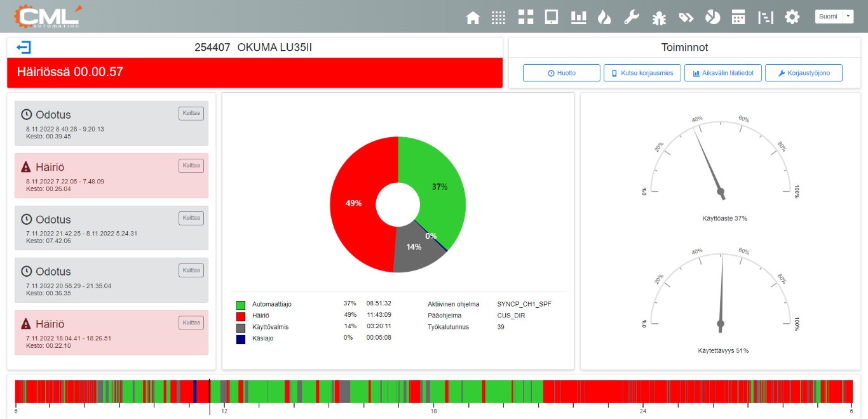Open the small dotted grid view
Image resolution: width=868 pixels, height=419 pixels.
click(499, 17)
